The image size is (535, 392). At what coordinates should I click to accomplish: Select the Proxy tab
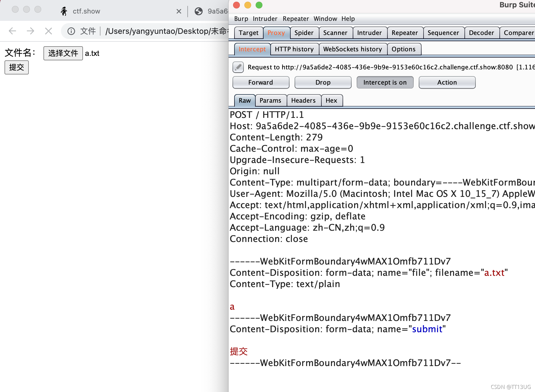click(x=276, y=33)
